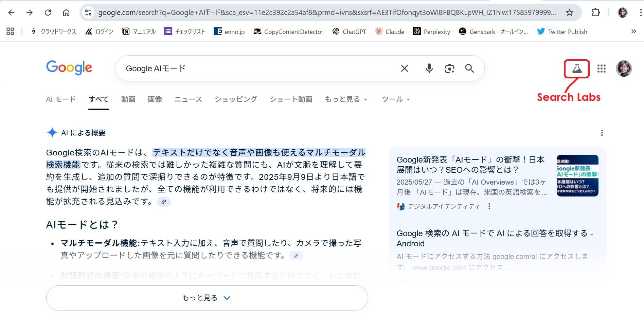The height and width of the screenshot is (320, 644).
Task: Expand the もっと見る filter dropdown
Action: click(346, 99)
